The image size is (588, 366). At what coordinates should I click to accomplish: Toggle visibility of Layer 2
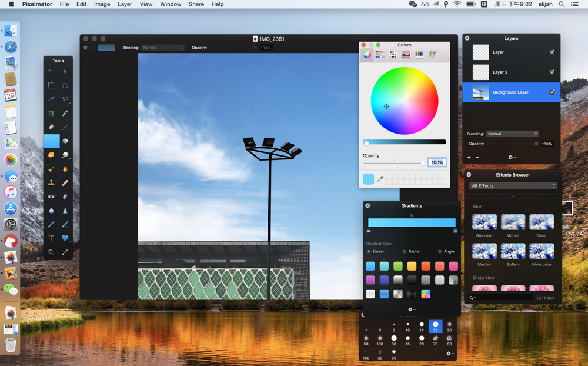pyautogui.click(x=552, y=72)
